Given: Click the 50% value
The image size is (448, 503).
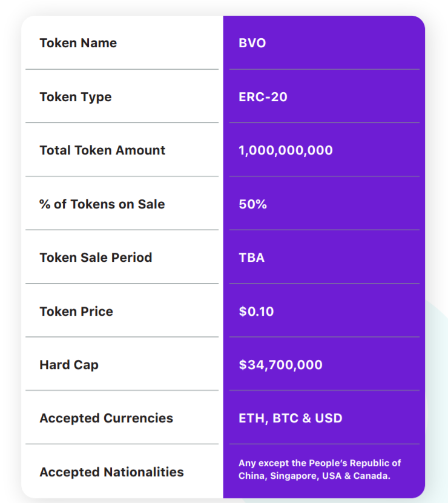Looking at the screenshot, I should click(253, 204).
